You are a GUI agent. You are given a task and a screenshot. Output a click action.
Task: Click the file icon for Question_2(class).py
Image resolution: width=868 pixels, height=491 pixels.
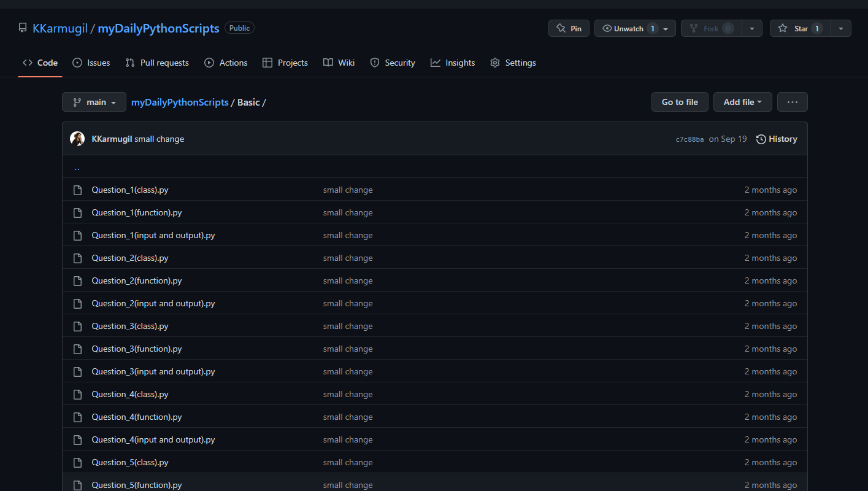(77, 258)
